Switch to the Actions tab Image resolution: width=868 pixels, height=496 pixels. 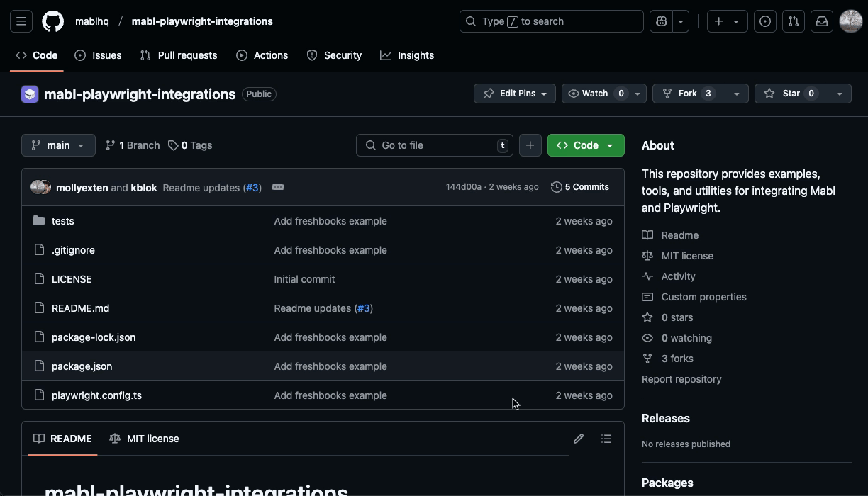262,55
